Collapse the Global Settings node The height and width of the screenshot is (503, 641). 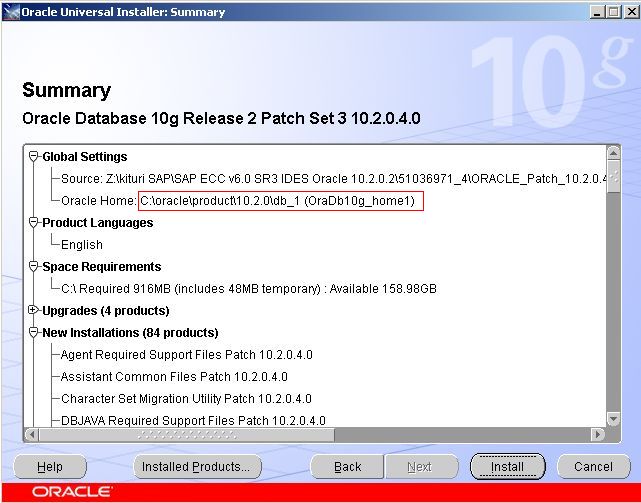(x=34, y=157)
